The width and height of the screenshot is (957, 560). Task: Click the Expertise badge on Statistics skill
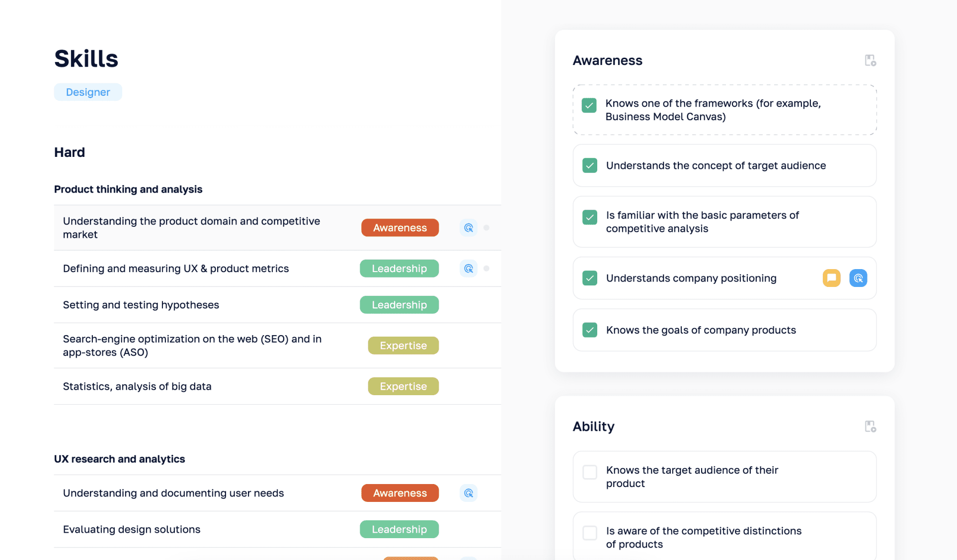click(x=403, y=386)
